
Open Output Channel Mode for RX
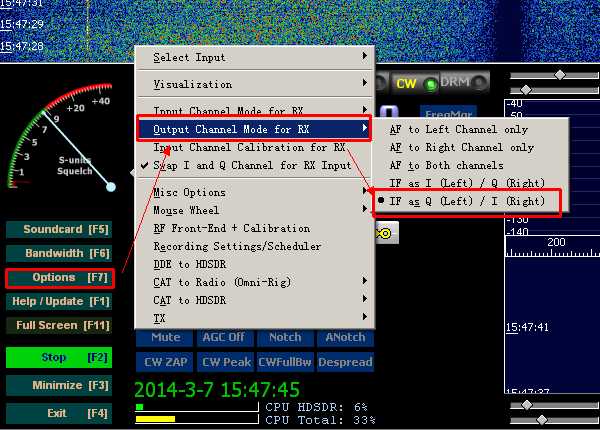(254, 129)
